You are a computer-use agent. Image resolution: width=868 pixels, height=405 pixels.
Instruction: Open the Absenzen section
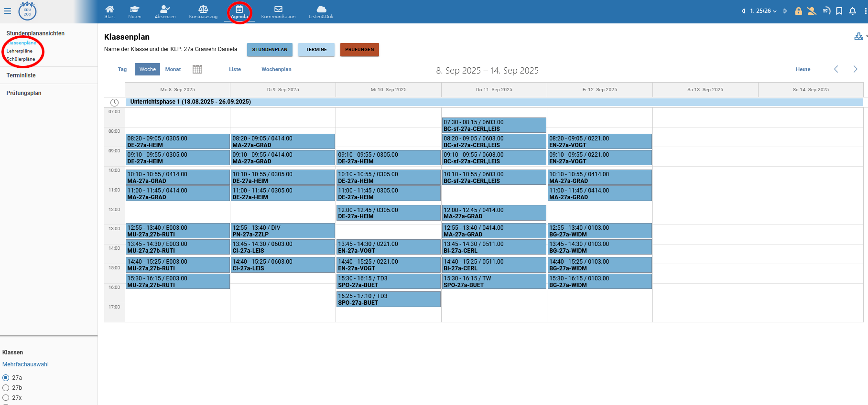165,12
